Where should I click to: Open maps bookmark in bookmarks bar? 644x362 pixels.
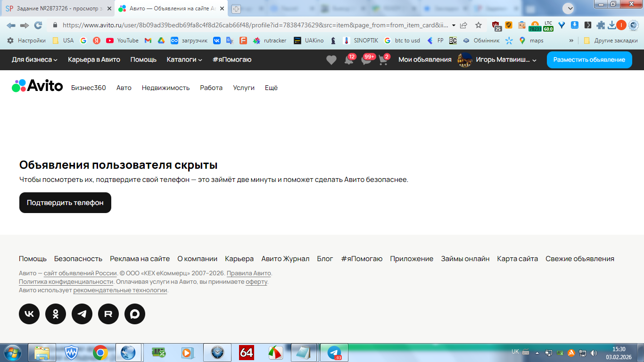(531, 41)
